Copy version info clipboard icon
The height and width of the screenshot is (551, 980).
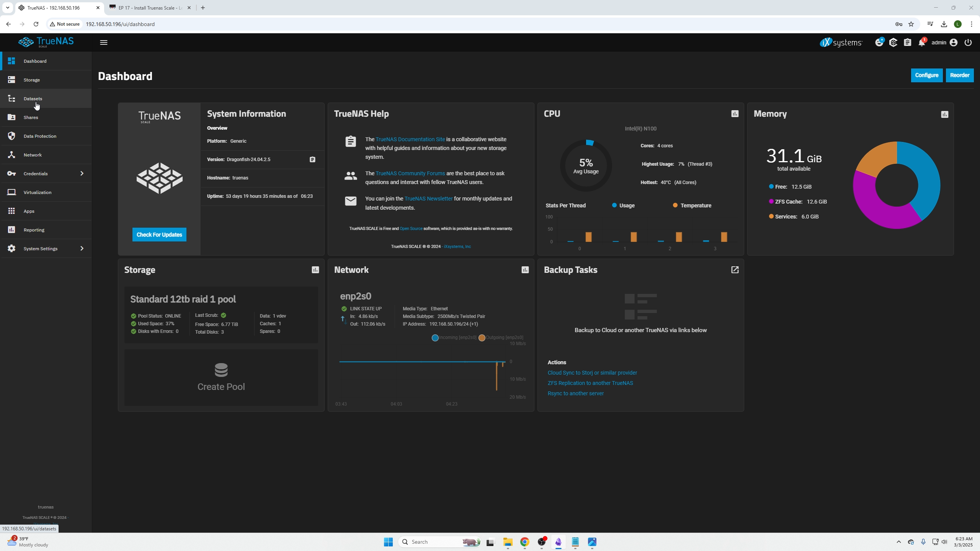point(312,160)
